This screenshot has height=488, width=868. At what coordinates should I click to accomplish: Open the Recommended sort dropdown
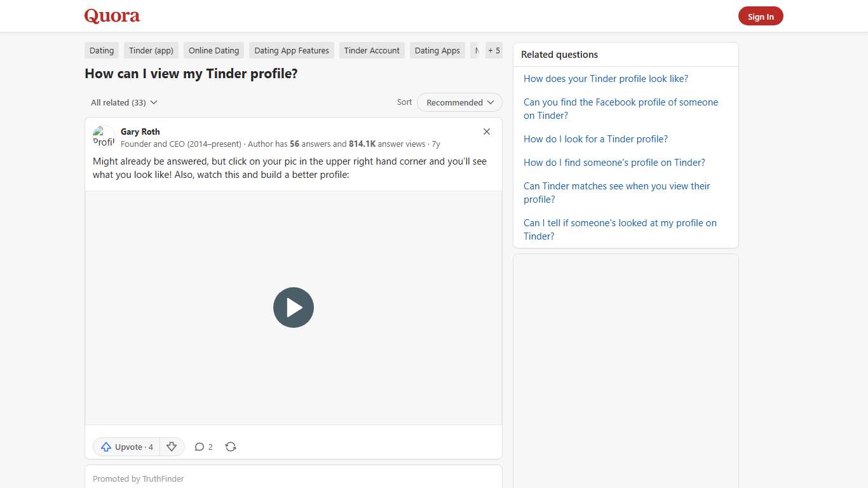(459, 102)
